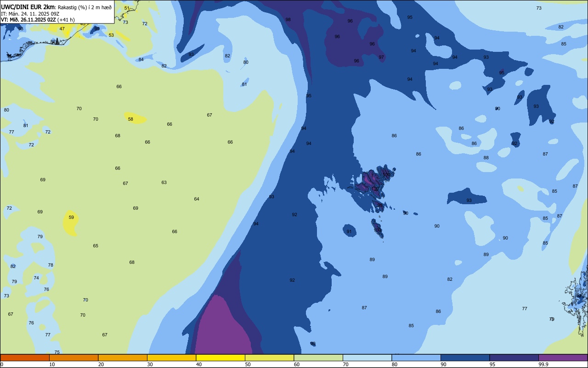The height and width of the screenshot is (368, 588).
Task: Click the '95' legend tick label on colorbar
Action: (492, 364)
